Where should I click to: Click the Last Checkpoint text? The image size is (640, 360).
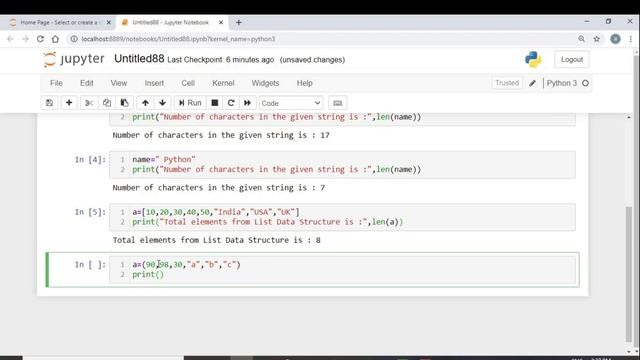(x=221, y=60)
